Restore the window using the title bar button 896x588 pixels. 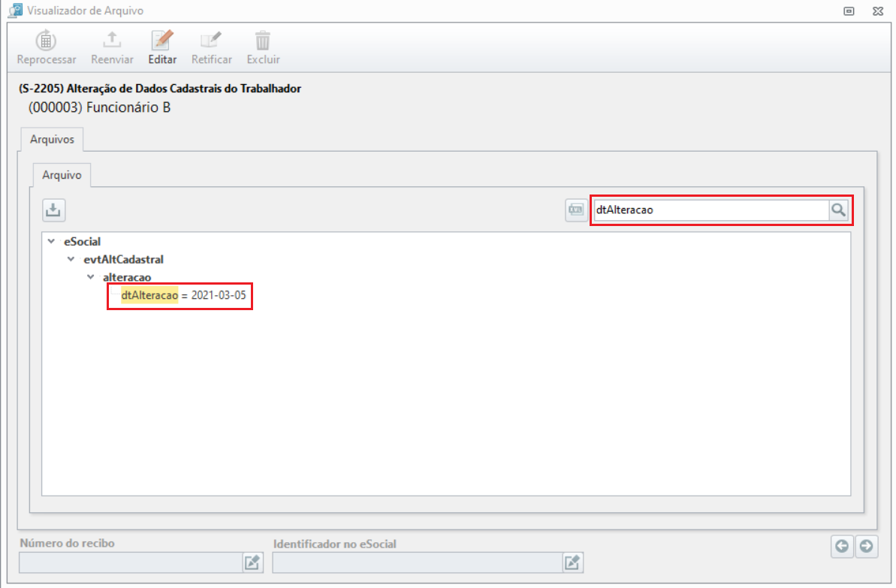[849, 11]
